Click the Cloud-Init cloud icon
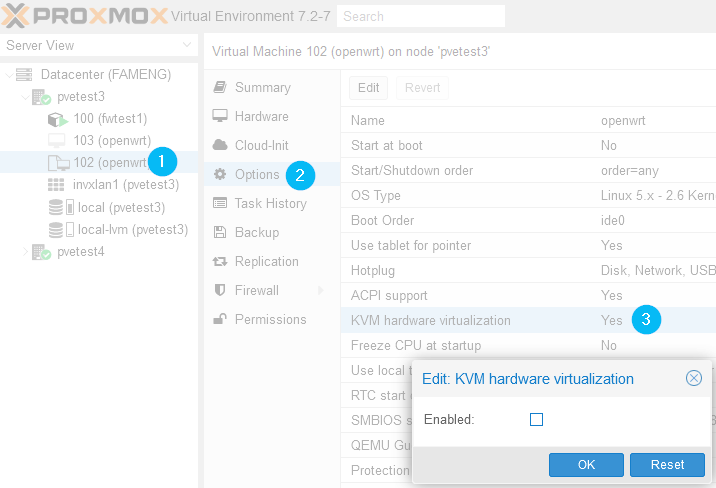 pyautogui.click(x=220, y=145)
